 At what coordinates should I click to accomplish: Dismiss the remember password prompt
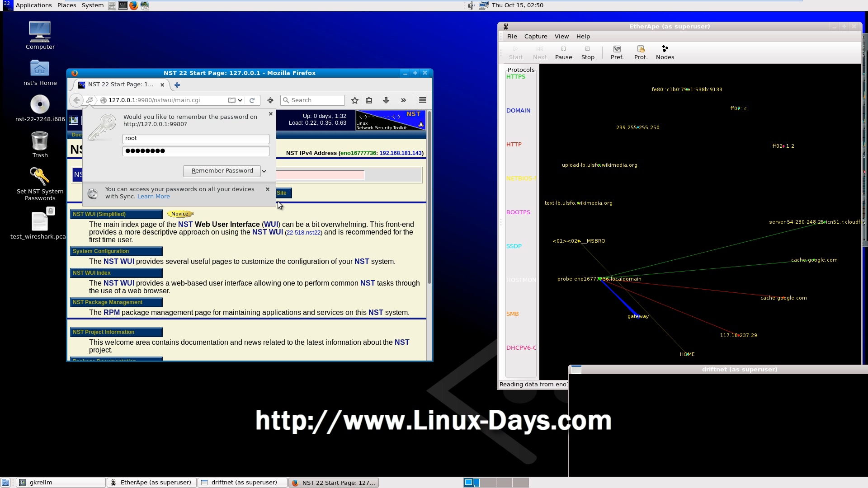pos(271,114)
